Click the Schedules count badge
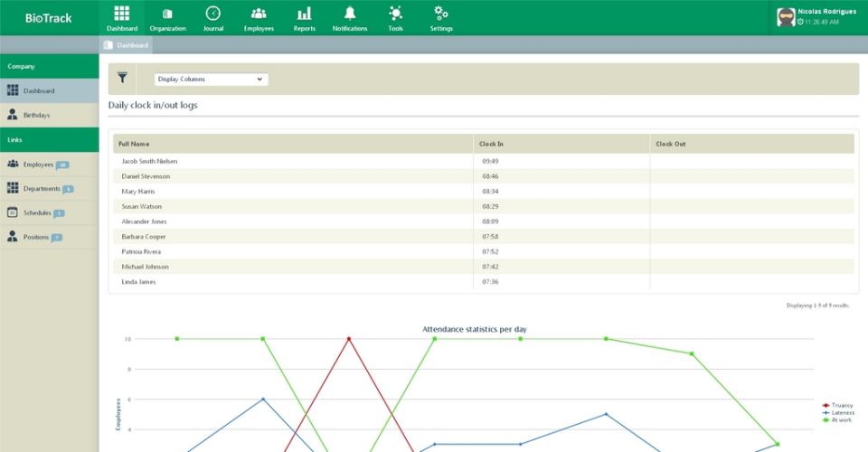 point(60,213)
